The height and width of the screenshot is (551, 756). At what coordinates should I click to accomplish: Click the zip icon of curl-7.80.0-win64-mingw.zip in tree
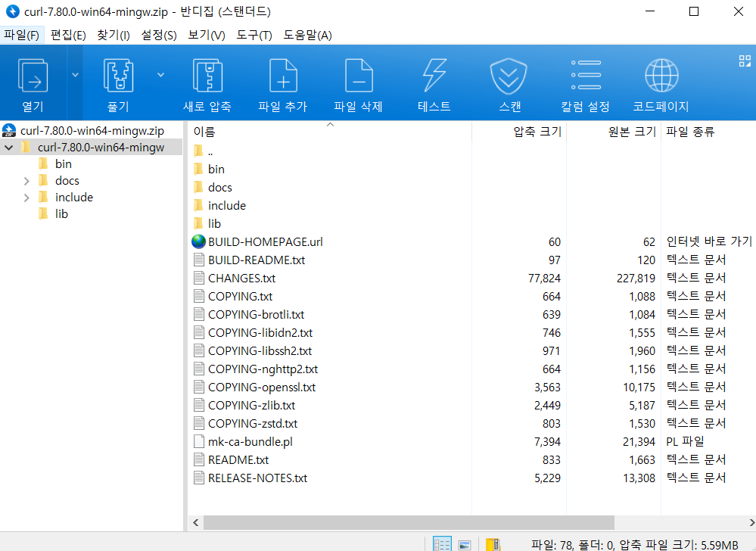[9, 130]
